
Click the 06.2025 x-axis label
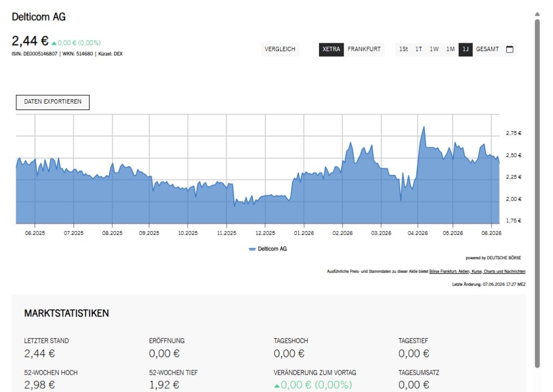(35, 233)
